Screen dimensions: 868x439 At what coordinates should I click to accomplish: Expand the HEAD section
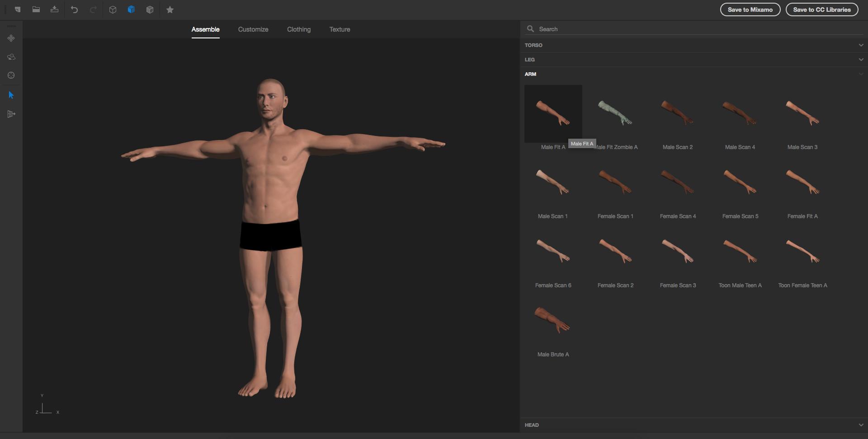point(694,425)
